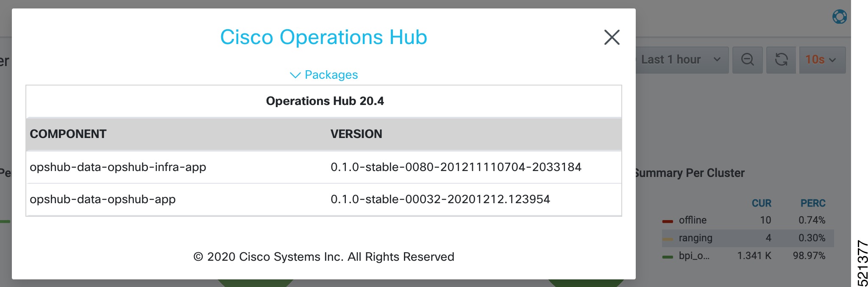The width and height of the screenshot is (868, 287).
Task: Click the Operations Hub logo in top right corner
Action: pos(839,17)
